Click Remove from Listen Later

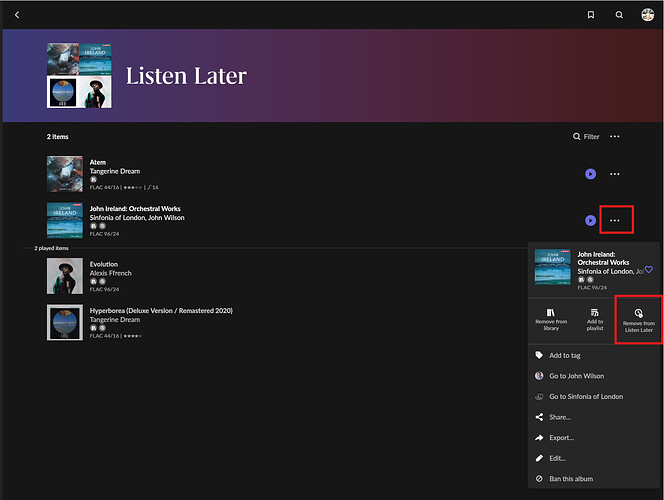638,319
